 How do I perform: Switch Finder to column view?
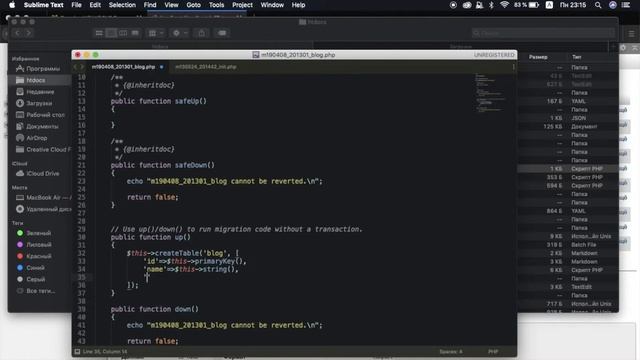pos(123,33)
